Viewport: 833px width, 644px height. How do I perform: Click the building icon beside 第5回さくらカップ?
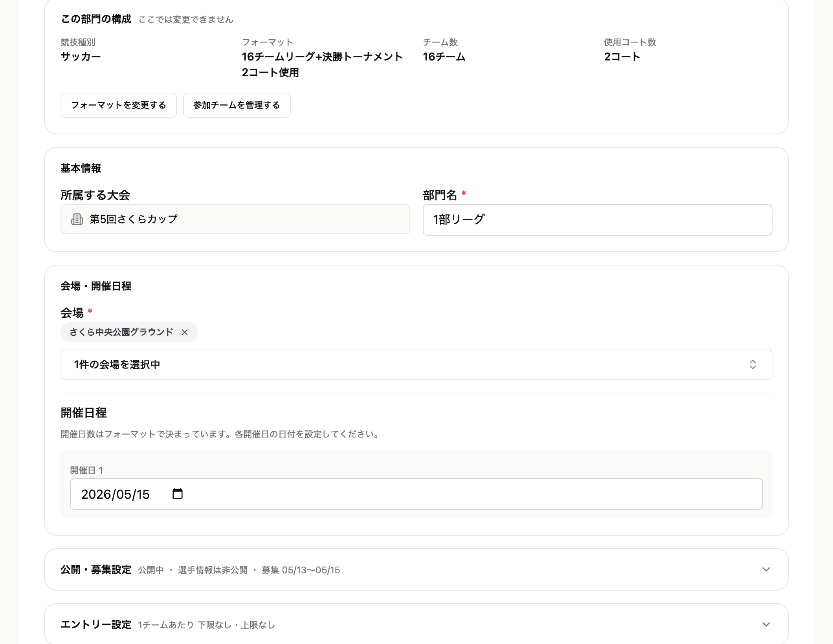[77, 219]
